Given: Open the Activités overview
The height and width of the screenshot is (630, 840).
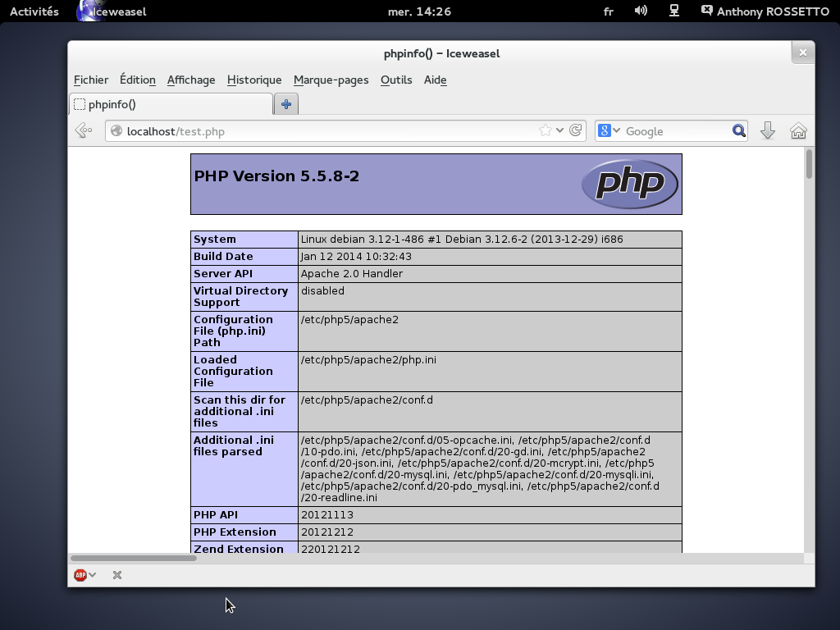Looking at the screenshot, I should click(x=34, y=11).
